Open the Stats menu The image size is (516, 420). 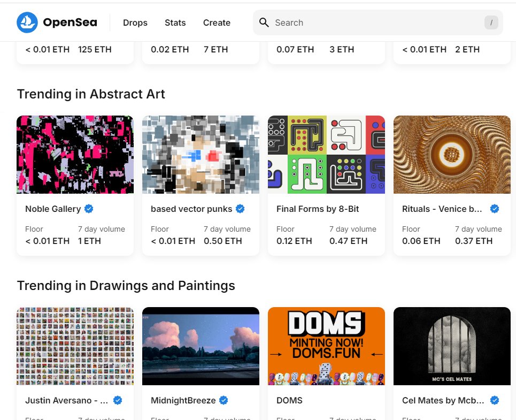(175, 22)
